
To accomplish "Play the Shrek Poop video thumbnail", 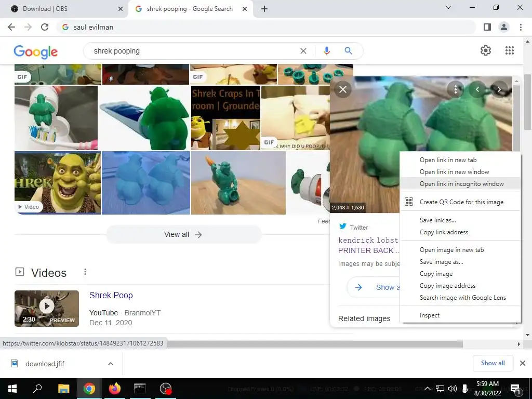I will (x=47, y=309).
